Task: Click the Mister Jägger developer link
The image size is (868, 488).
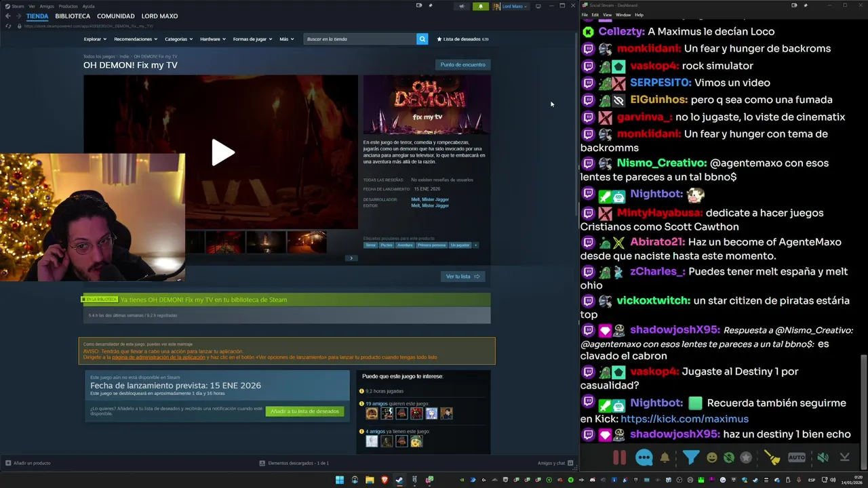Action: coord(435,200)
